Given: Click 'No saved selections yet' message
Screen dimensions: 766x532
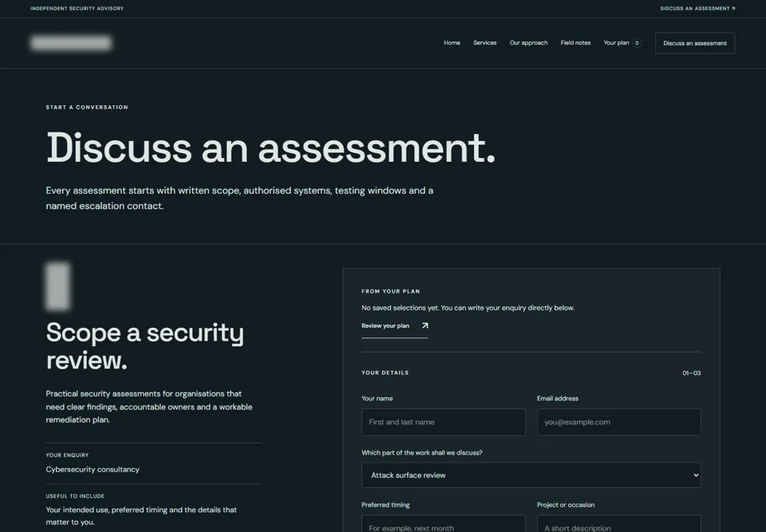Looking at the screenshot, I should (x=468, y=308).
